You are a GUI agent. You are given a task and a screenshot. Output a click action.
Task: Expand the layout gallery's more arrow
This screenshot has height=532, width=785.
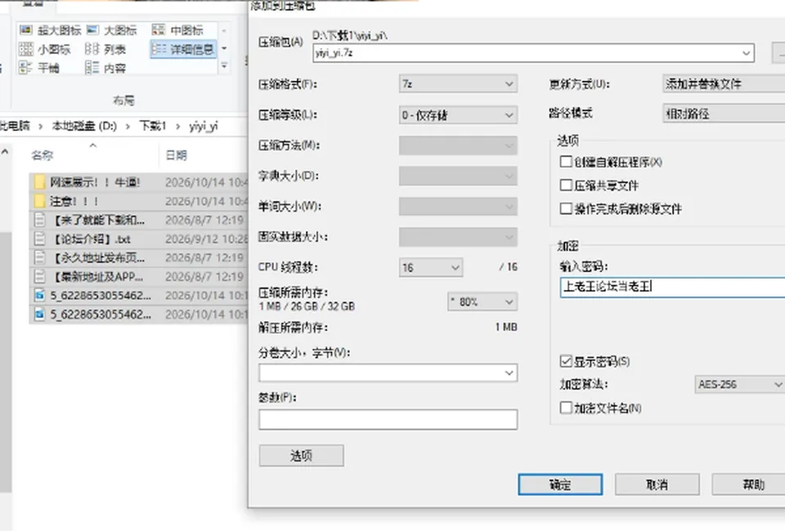coord(224,66)
